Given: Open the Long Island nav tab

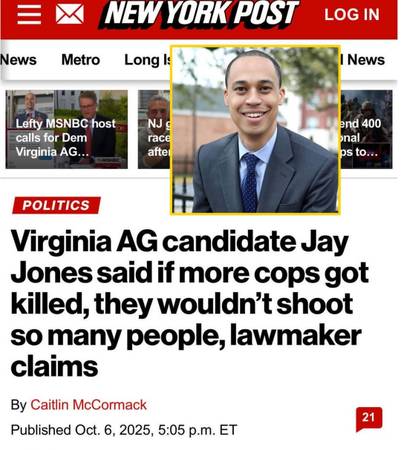Looking at the screenshot, I should pos(147,61).
